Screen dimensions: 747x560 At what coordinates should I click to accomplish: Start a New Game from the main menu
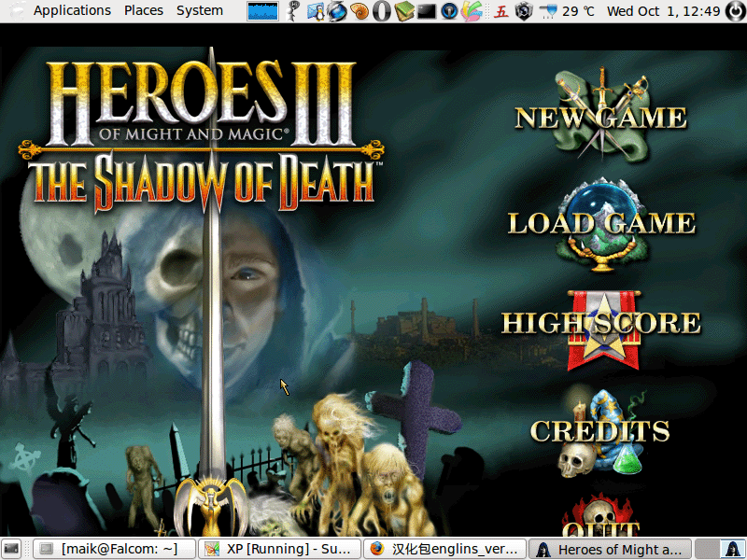601,117
